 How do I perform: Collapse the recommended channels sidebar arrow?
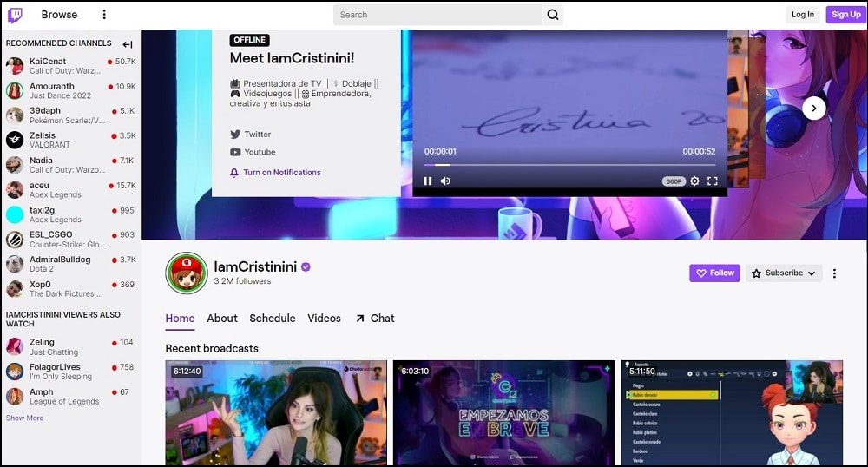click(x=128, y=44)
